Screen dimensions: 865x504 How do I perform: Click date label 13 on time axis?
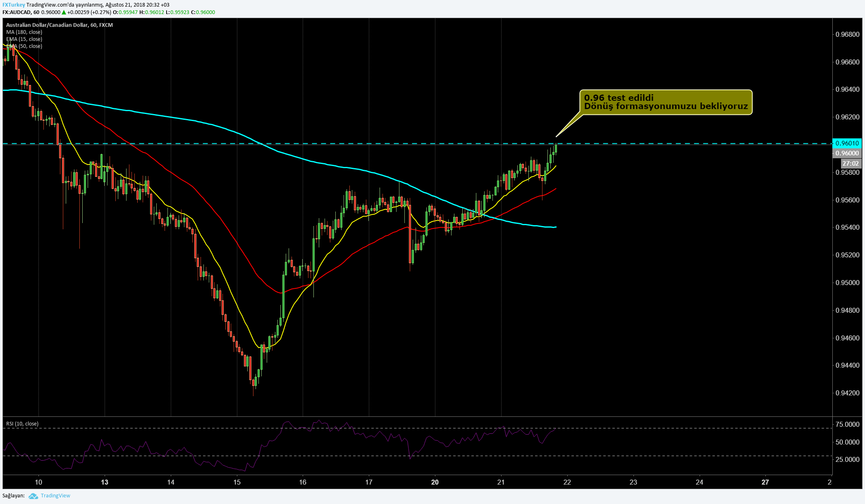[105, 482]
